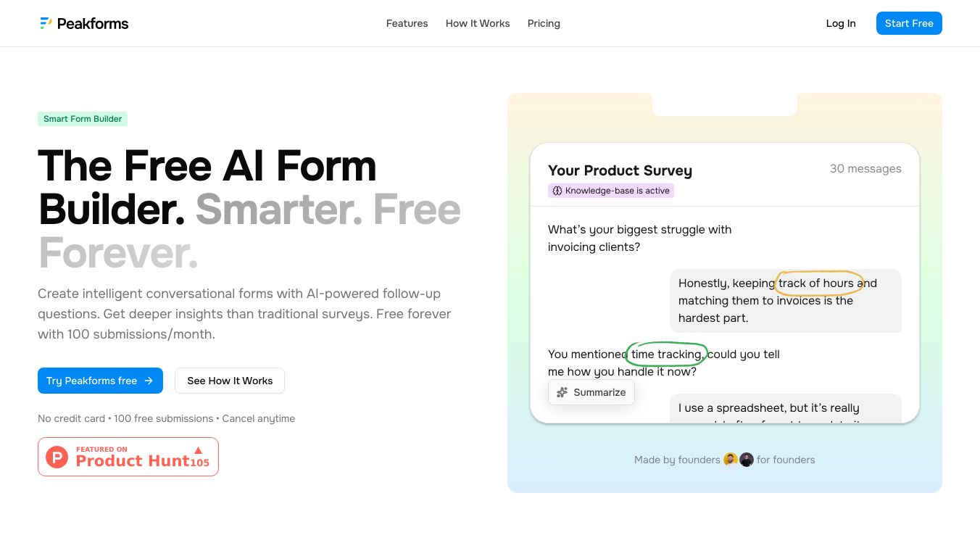This screenshot has width=980, height=551.
Task: Click the Smart Form Builder badge
Action: tap(83, 119)
